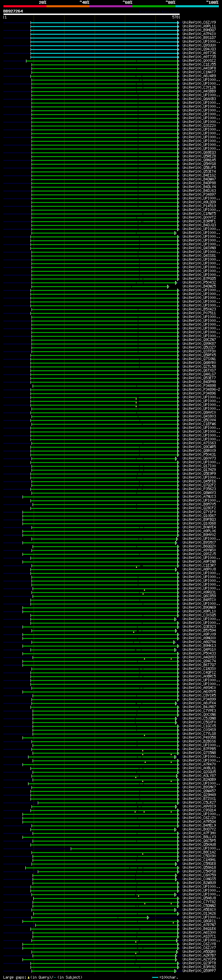Click hit UniRef100_B8M705
222x980 pixels.
pos(199,504)
